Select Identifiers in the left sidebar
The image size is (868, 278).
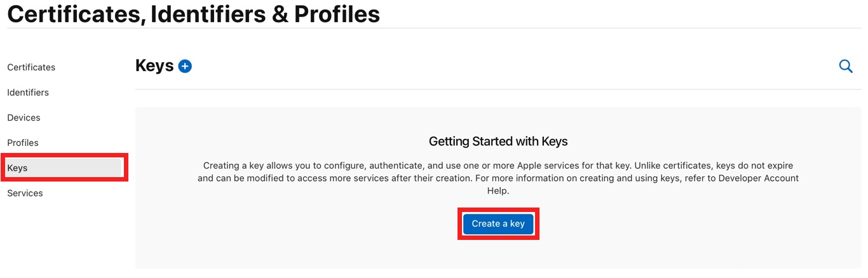28,93
